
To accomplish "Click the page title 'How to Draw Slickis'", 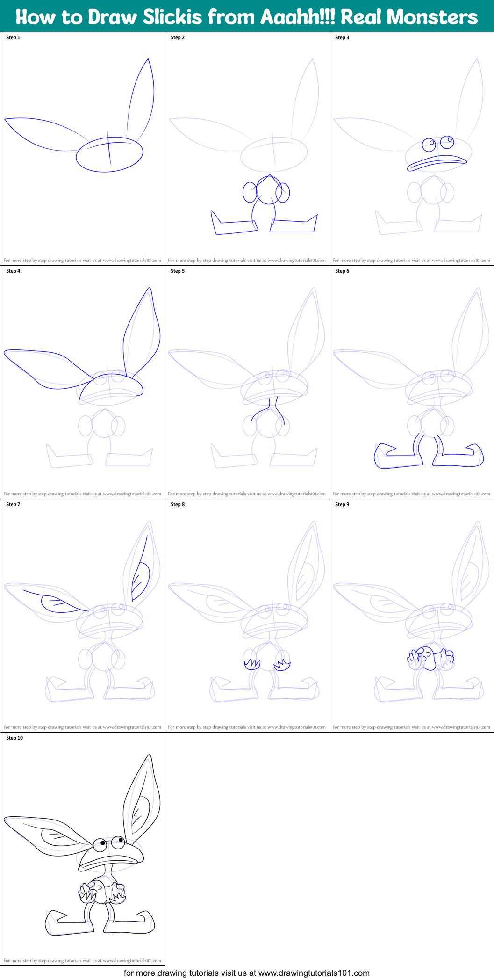I will 247,17.
